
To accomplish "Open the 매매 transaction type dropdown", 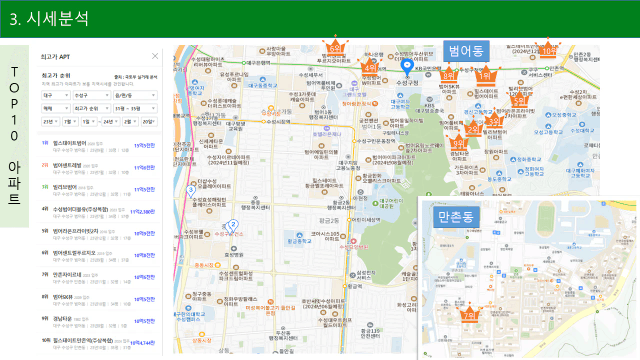I will tap(56, 108).
